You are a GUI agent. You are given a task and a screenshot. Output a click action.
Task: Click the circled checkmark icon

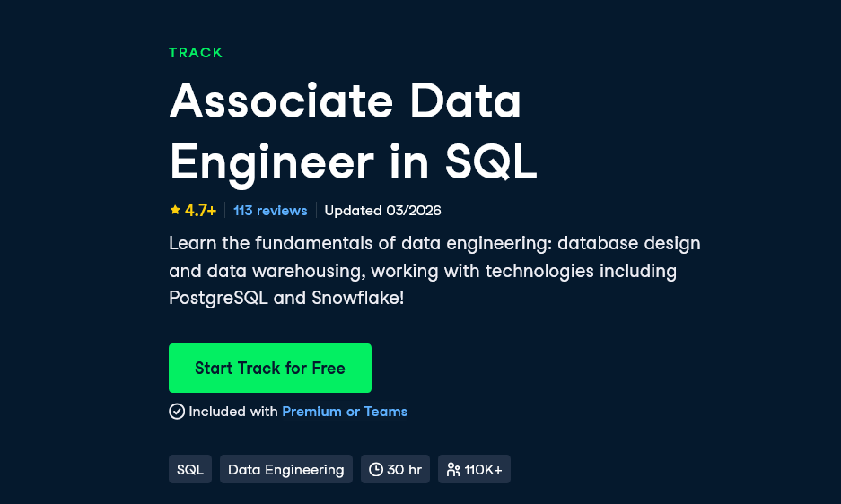[x=177, y=412]
